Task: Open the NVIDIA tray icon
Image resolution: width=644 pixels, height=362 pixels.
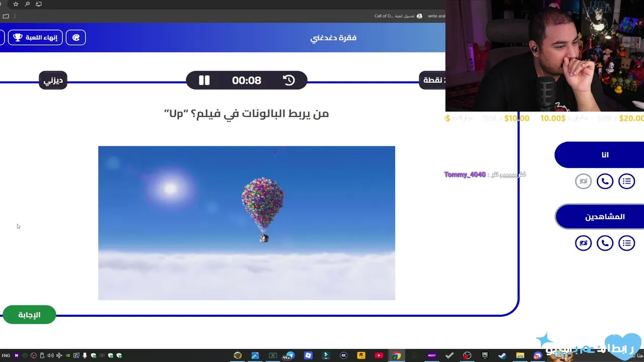Action: (67, 355)
